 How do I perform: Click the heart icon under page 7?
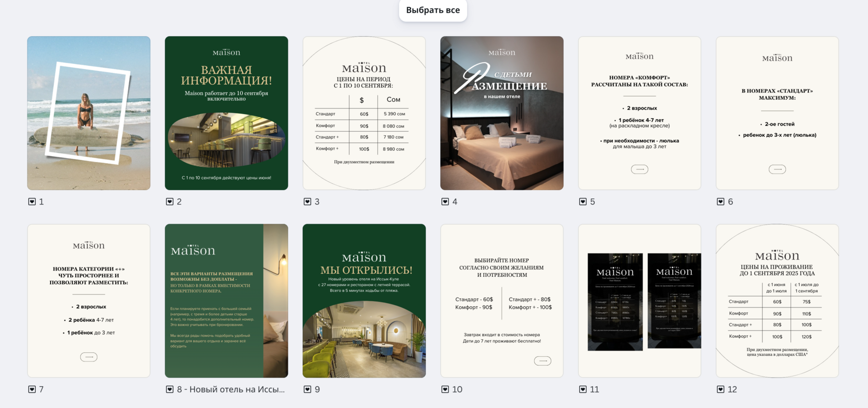click(x=32, y=389)
